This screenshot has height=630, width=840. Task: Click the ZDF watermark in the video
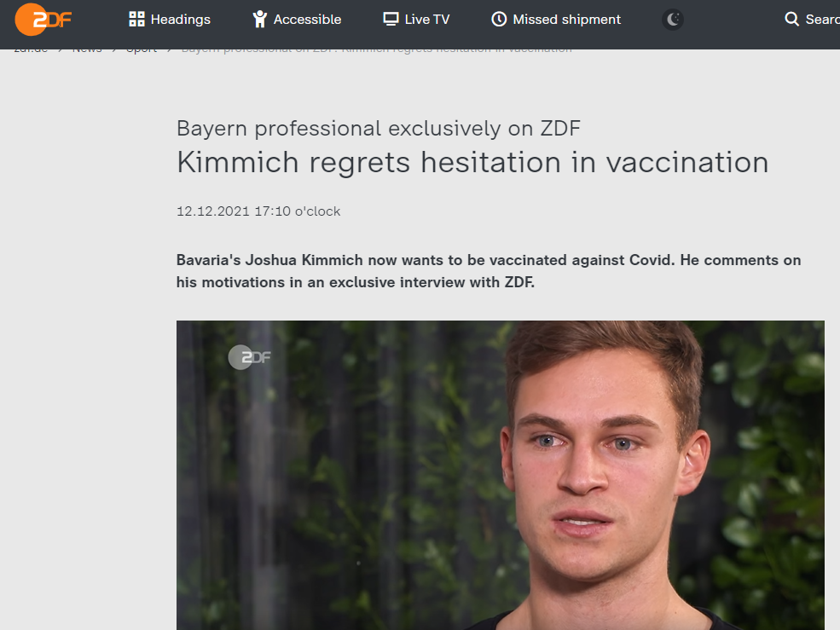pos(249,357)
